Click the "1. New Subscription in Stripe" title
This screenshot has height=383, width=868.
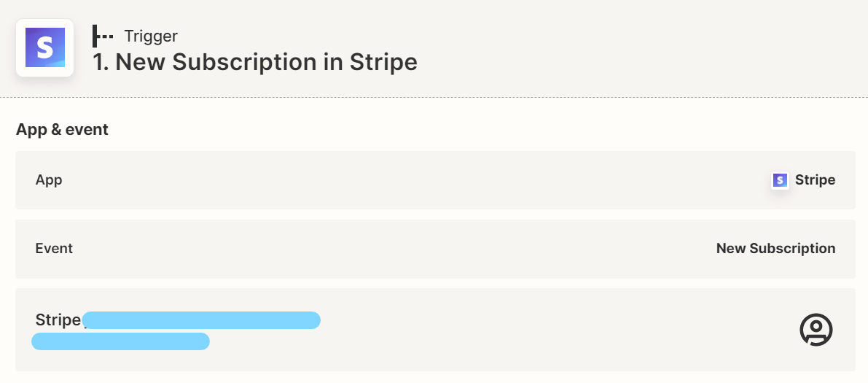(255, 62)
